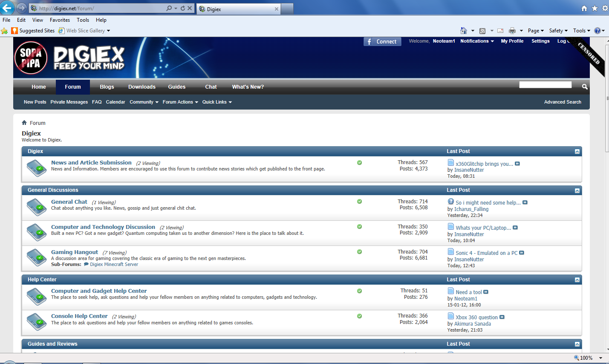Open the IE Safety dropdown menu
This screenshot has height=364, width=609.
[558, 31]
